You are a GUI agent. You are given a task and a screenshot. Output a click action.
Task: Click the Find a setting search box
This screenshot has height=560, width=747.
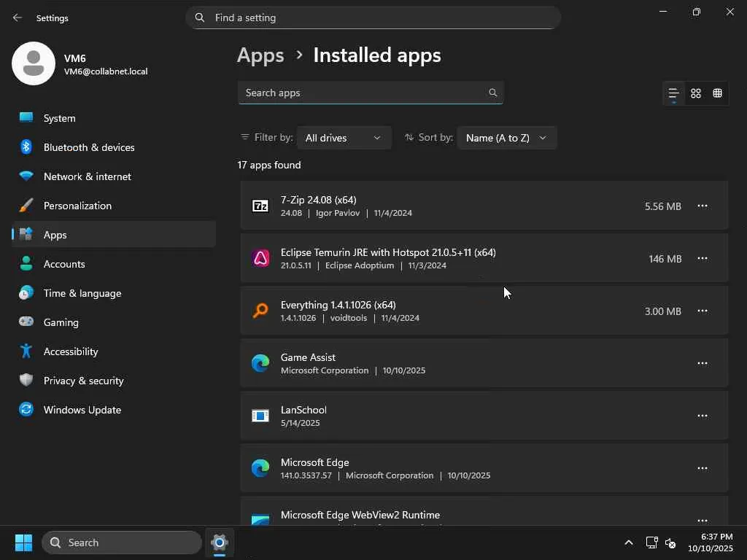pos(379,17)
